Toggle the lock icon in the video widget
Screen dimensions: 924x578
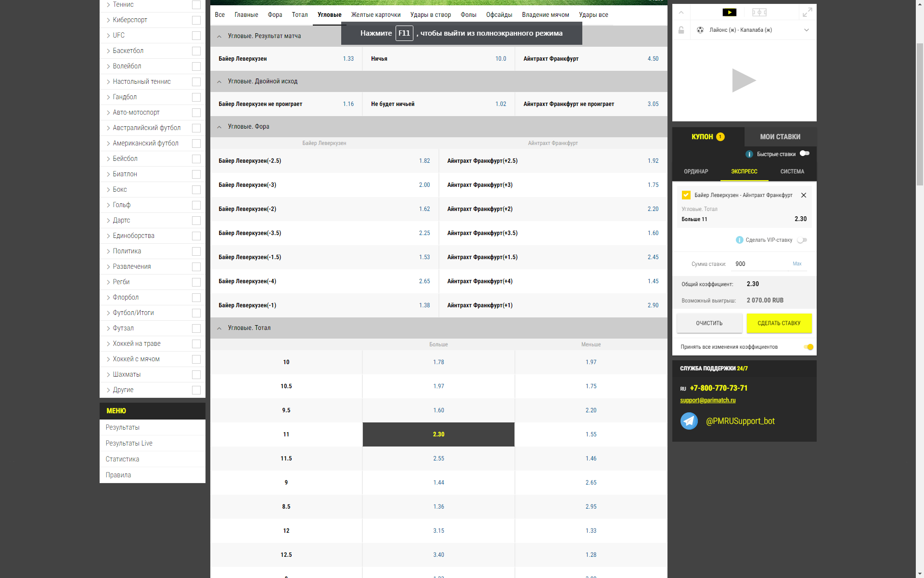(x=681, y=30)
